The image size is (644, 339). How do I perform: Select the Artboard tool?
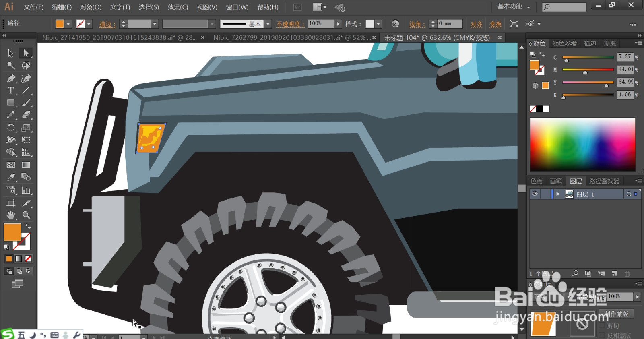[11, 203]
